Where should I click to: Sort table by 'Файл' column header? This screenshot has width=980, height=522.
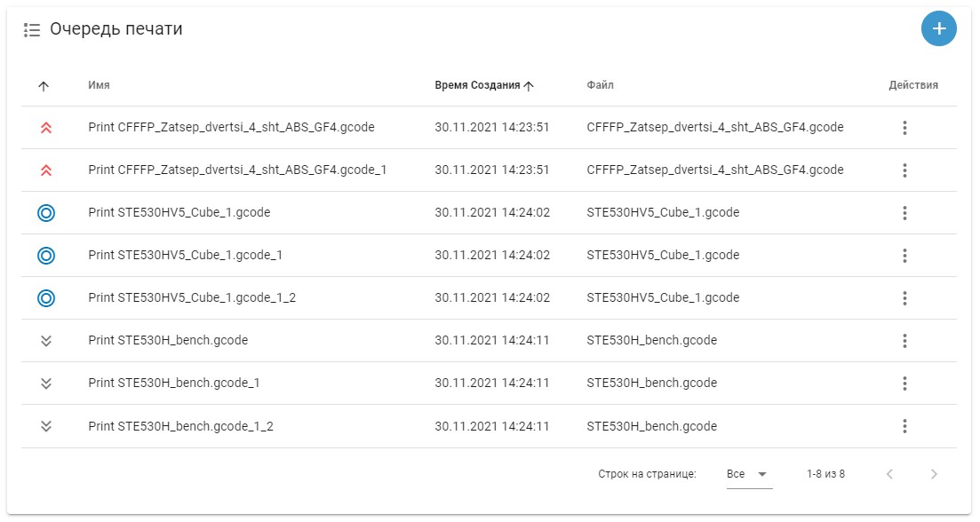[600, 85]
